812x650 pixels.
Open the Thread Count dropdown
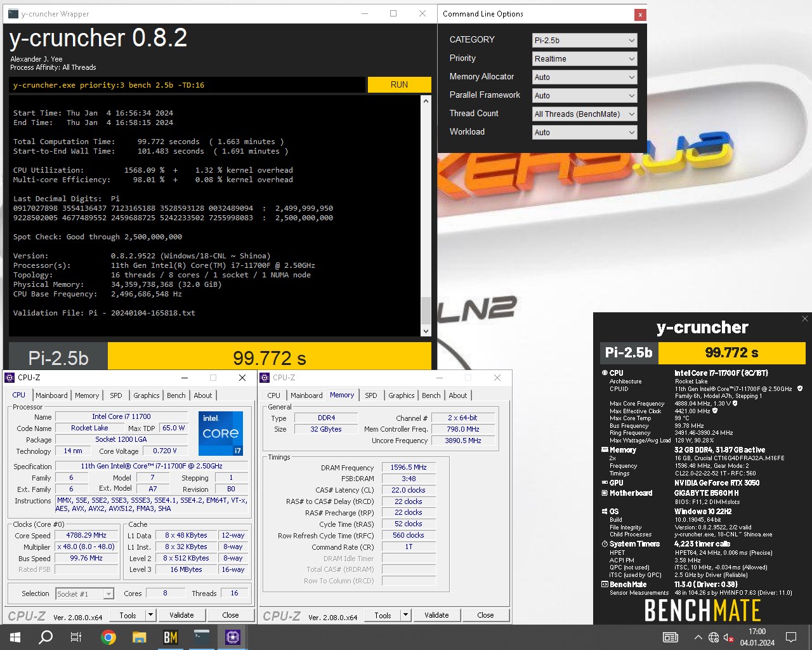point(584,114)
